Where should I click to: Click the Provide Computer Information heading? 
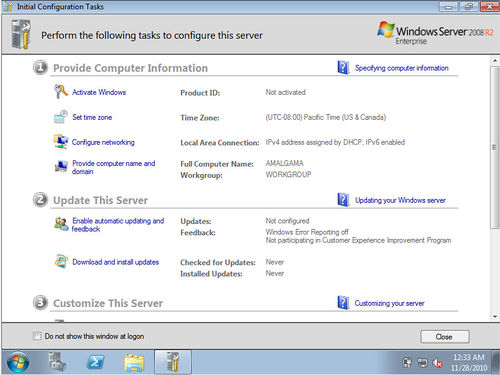pyautogui.click(x=130, y=68)
